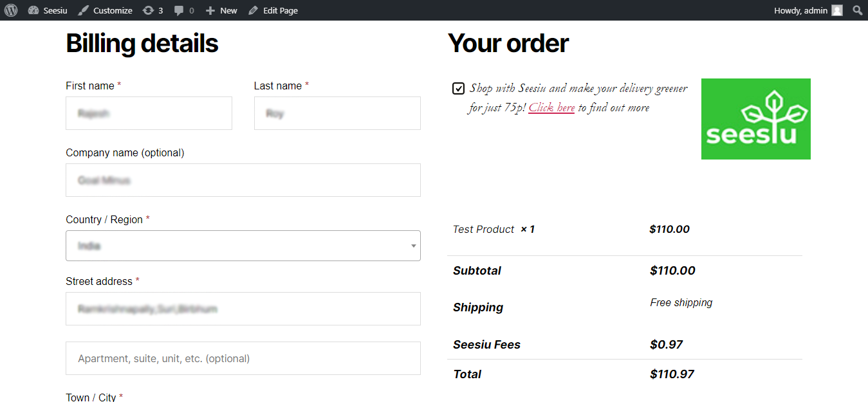Uncheck the Seesiu greener delivery checkbox
The image size is (868, 402).
(458, 89)
